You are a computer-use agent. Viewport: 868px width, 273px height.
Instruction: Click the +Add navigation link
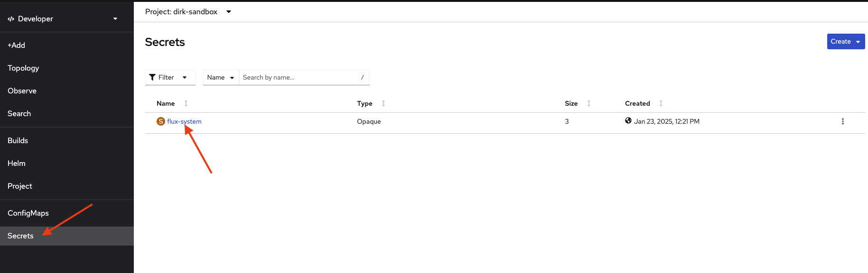[17, 45]
